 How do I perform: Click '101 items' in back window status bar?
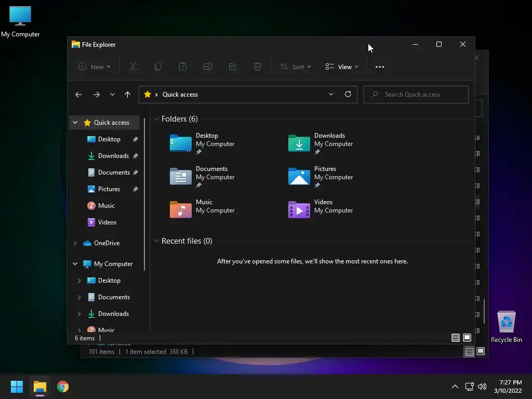tap(101, 352)
